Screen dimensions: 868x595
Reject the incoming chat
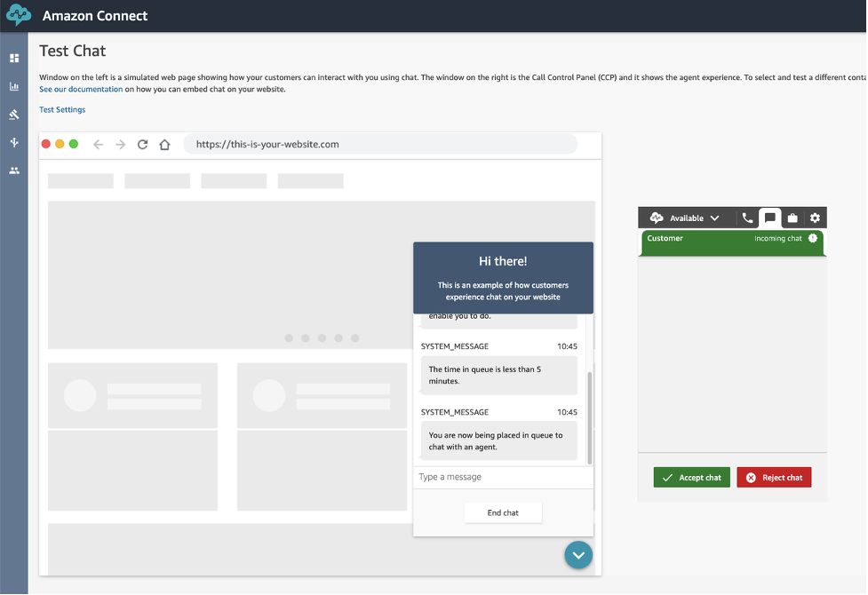coord(774,478)
